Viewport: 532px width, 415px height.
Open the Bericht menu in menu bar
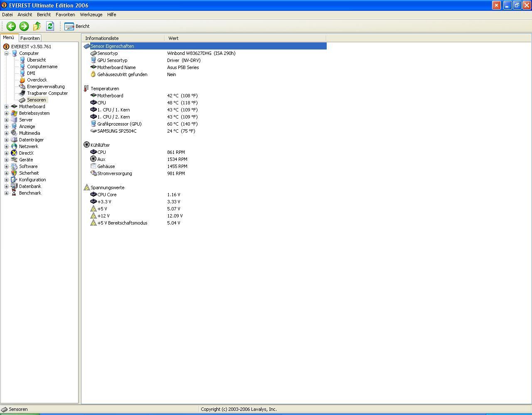click(x=44, y=15)
